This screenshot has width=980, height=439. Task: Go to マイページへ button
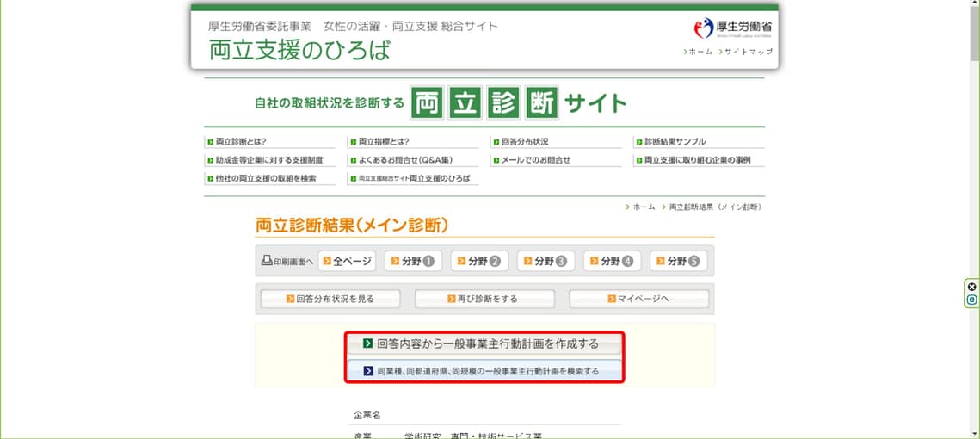click(x=638, y=299)
